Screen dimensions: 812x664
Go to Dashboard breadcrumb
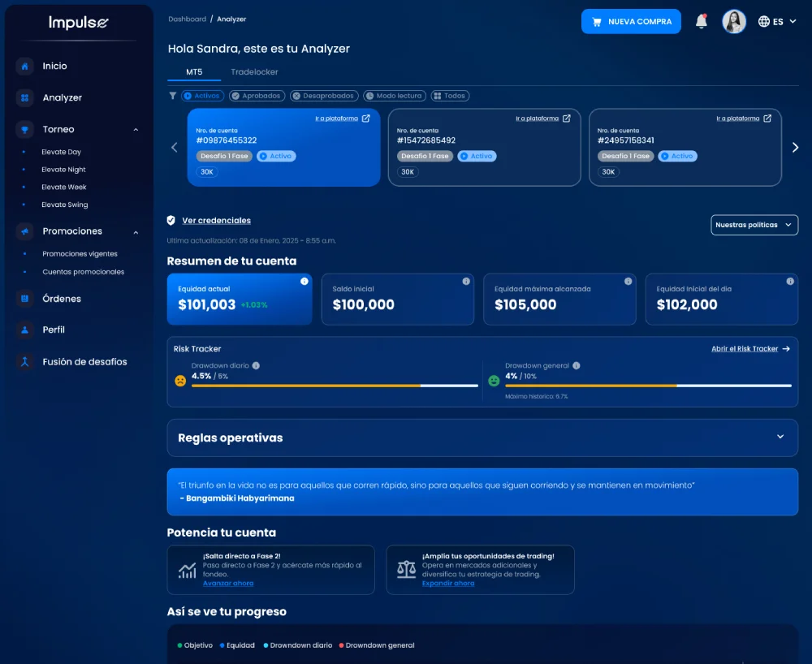187,19
